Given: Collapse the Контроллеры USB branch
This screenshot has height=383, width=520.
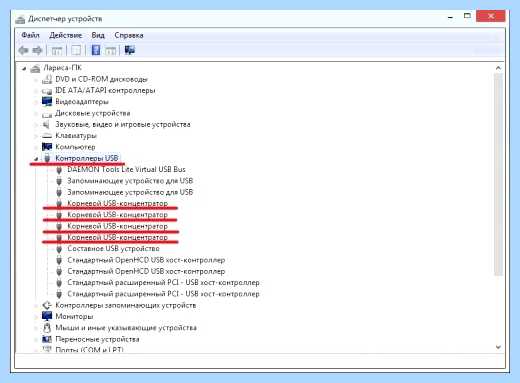Looking at the screenshot, I should [x=36, y=159].
